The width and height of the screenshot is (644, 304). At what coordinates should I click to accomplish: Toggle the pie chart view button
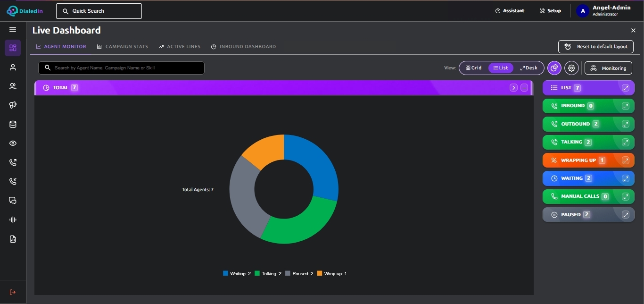click(x=554, y=68)
